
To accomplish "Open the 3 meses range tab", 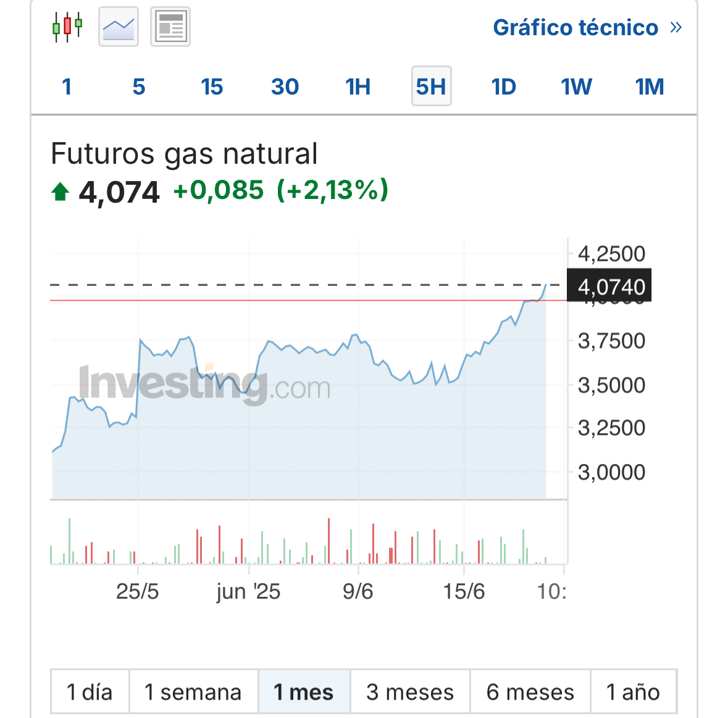I will click(411, 691).
